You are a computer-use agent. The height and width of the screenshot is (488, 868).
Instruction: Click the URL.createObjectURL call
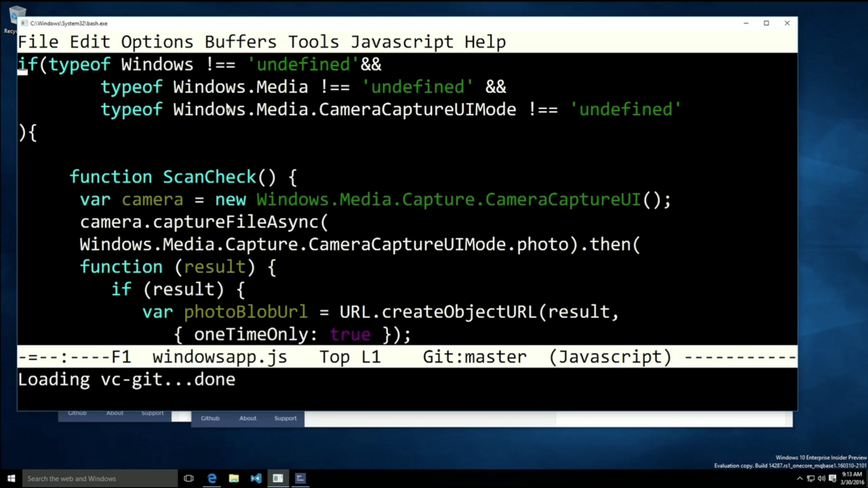tap(438, 312)
